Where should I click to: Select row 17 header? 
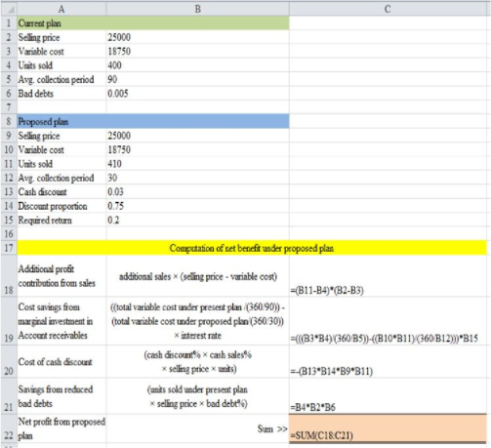tap(9, 248)
